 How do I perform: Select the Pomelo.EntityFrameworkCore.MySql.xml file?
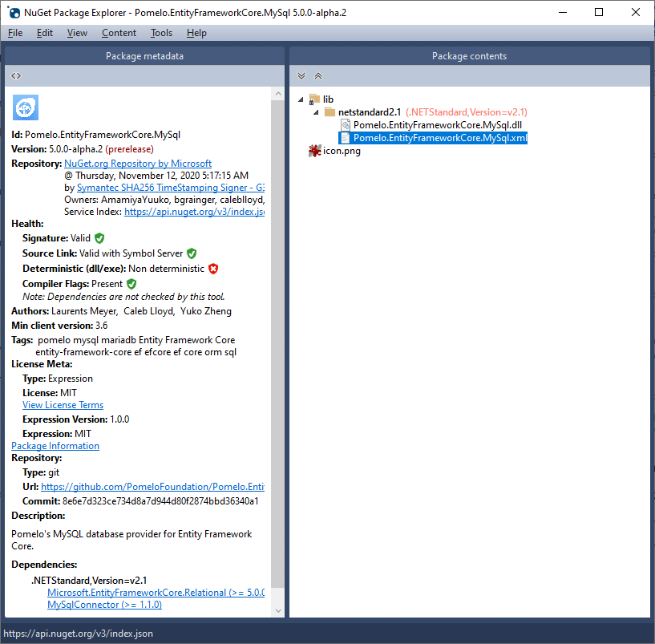433,137
